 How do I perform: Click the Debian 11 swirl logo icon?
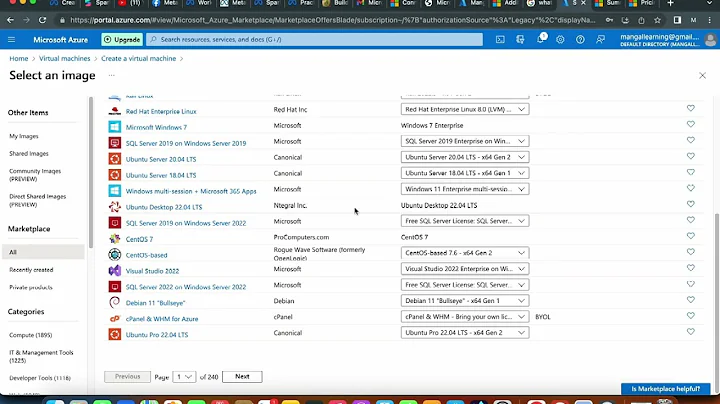[114, 303]
